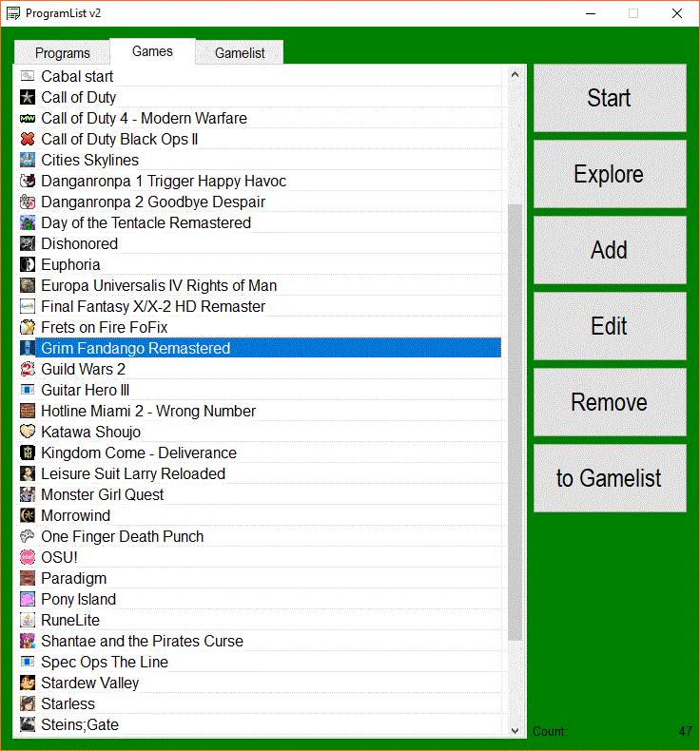The image size is (700, 751).
Task: Select Call of Duty 4 - Modern Warfare text
Action: (x=144, y=118)
